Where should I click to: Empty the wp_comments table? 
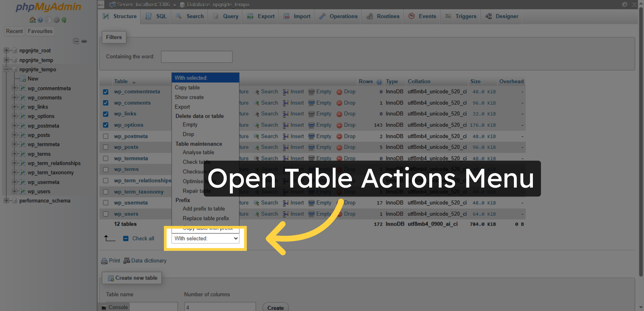click(324, 103)
